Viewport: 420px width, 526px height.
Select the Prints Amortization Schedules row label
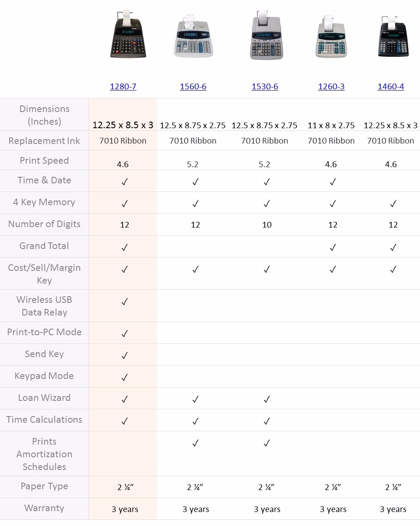tap(44, 454)
